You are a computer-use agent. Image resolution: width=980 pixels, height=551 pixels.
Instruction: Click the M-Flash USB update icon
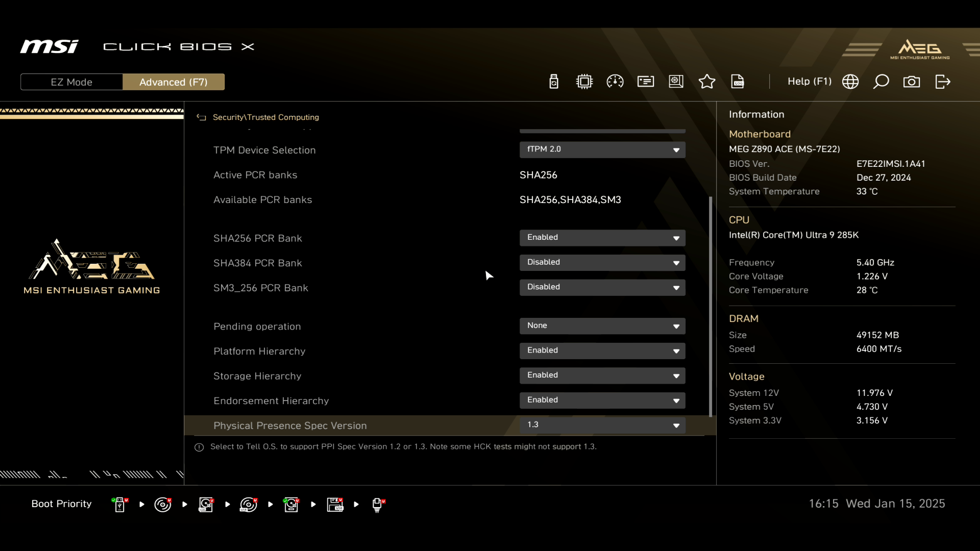(x=554, y=82)
